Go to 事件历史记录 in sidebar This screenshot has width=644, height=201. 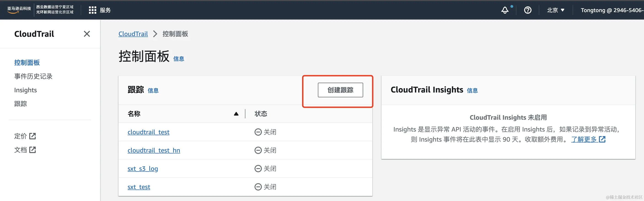pos(33,77)
